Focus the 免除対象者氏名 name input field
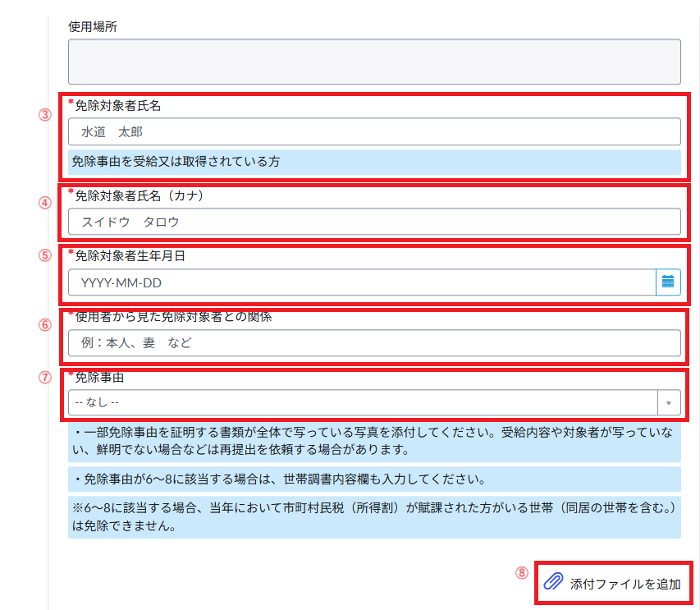Viewport: 700px width, 610px height. pyautogui.click(x=374, y=131)
